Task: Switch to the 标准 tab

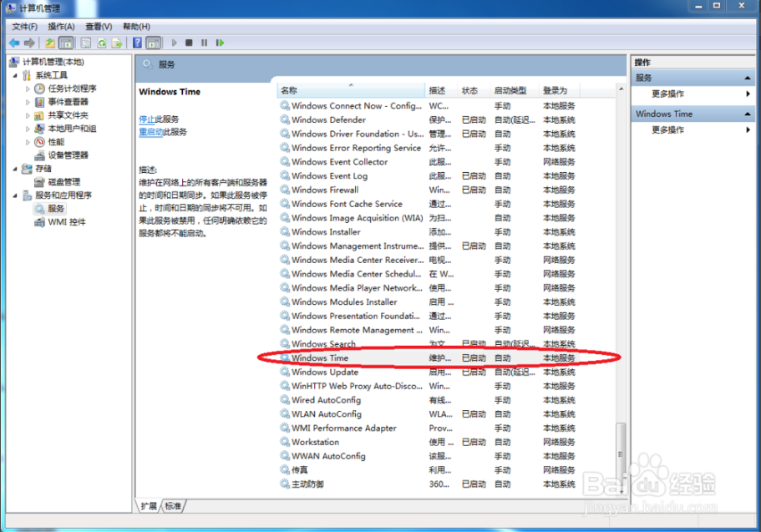Action: point(173,506)
